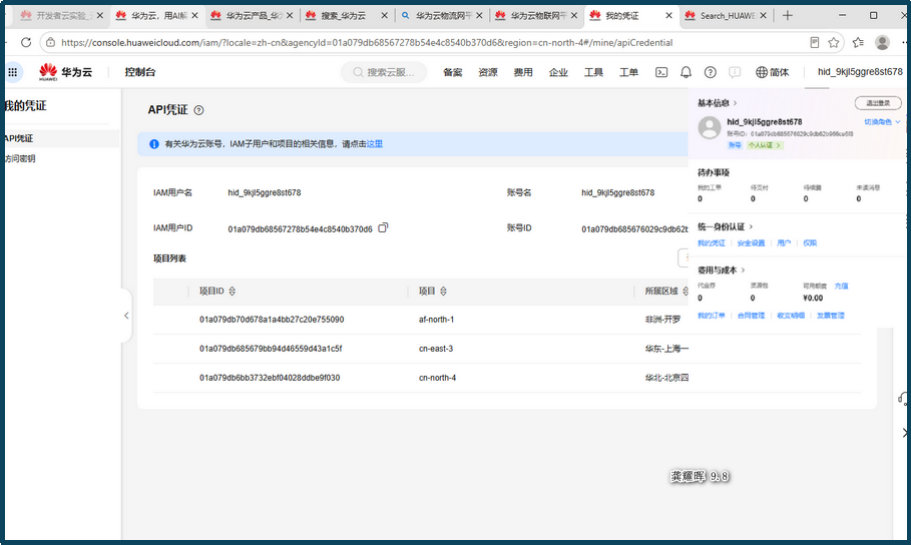Open 用户 link in account panel
This screenshot has width=911, height=545.
784,243
